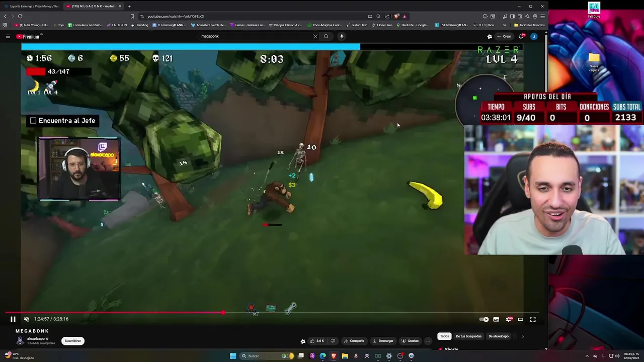Open Trending bookmark

coord(140,25)
